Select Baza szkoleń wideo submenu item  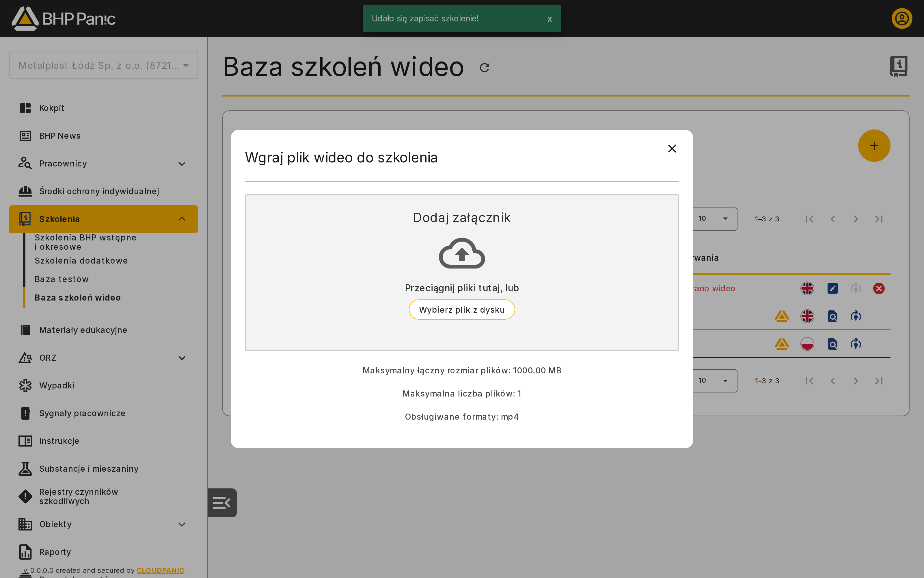point(77,297)
